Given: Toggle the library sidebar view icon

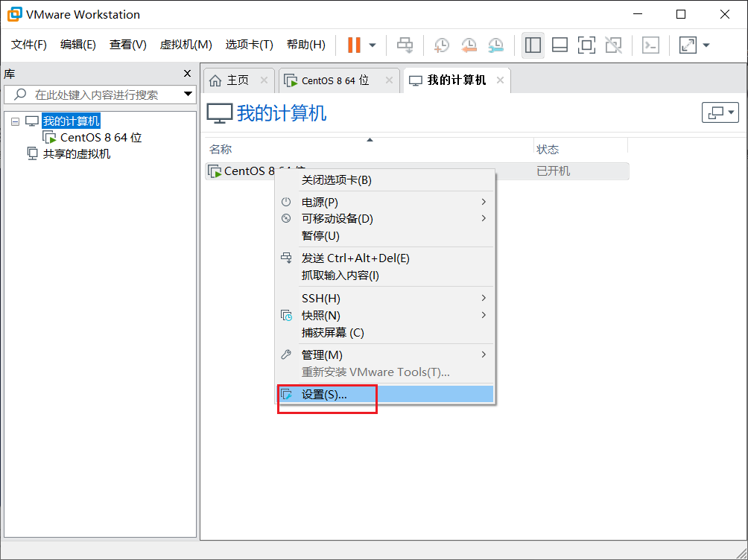Looking at the screenshot, I should (x=533, y=45).
